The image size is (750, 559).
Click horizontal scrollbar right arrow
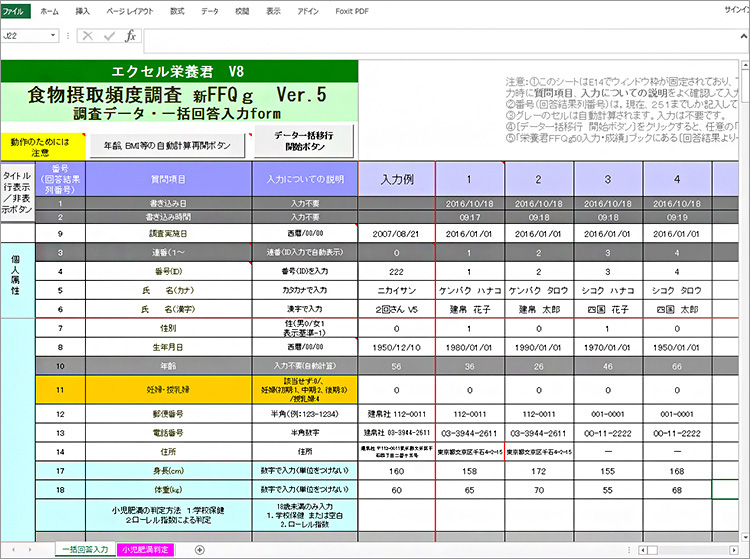(x=734, y=550)
